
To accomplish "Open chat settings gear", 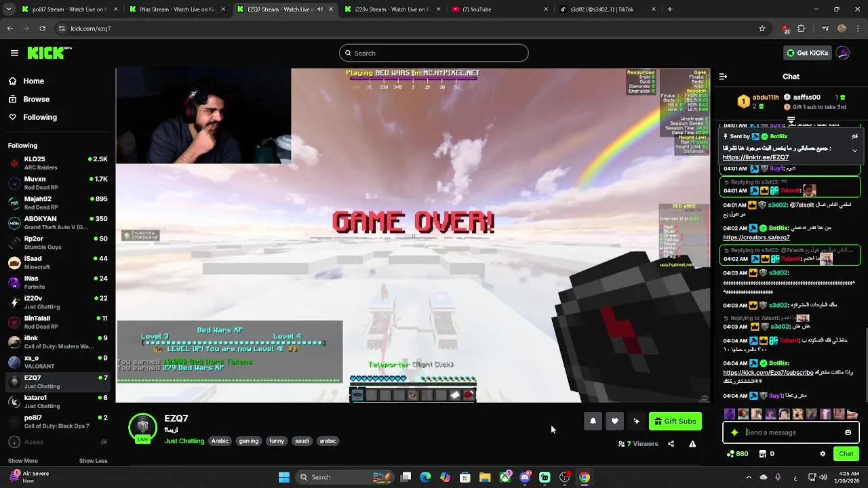I will coord(823,454).
